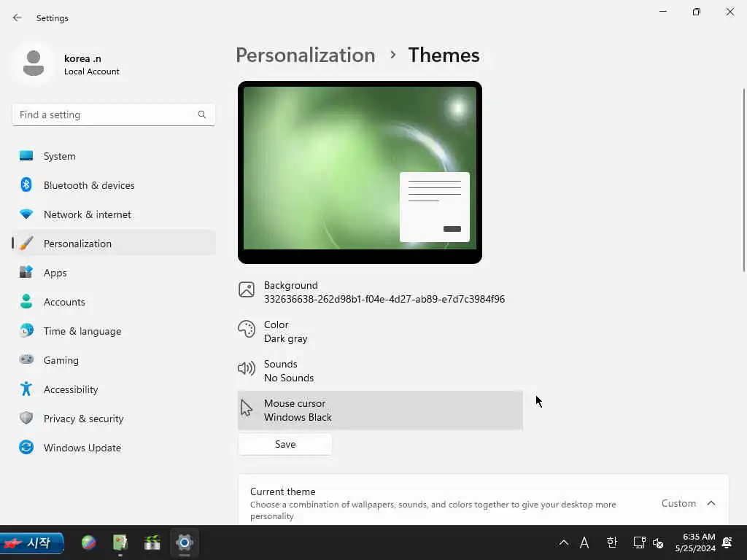The height and width of the screenshot is (560, 747).
Task: Click the Background picture icon
Action: [247, 289]
